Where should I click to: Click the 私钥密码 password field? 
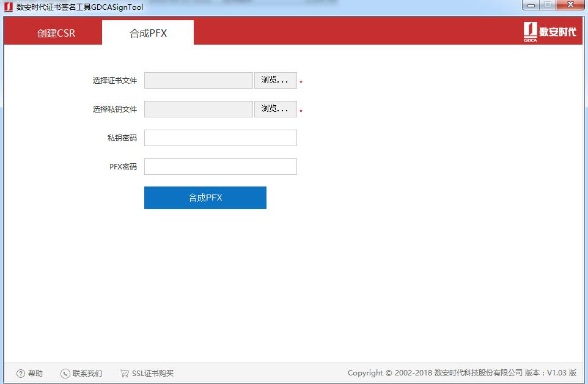coord(220,138)
